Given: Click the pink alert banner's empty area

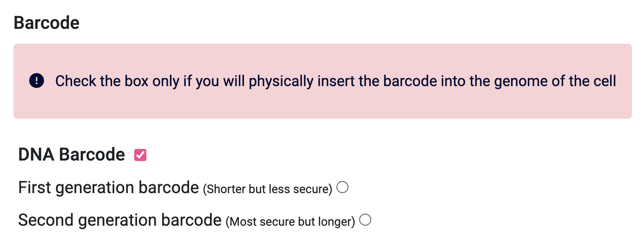Looking at the screenshot, I should click(x=322, y=104).
